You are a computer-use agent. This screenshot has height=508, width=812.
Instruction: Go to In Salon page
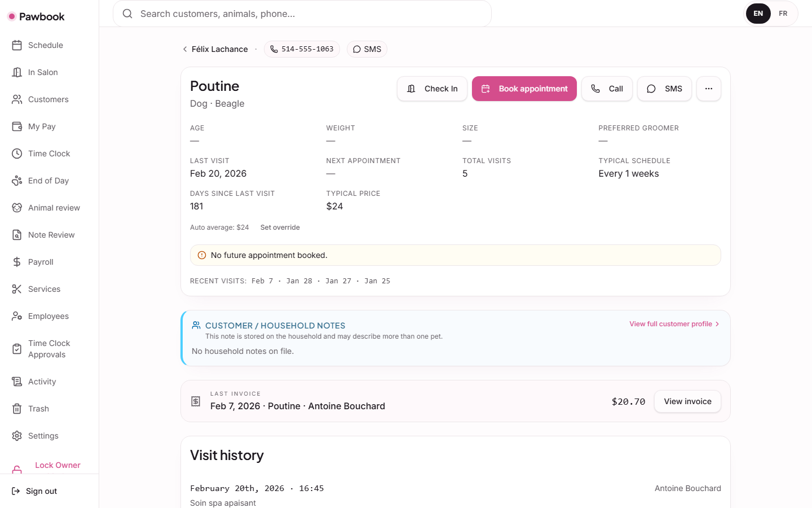point(49,72)
